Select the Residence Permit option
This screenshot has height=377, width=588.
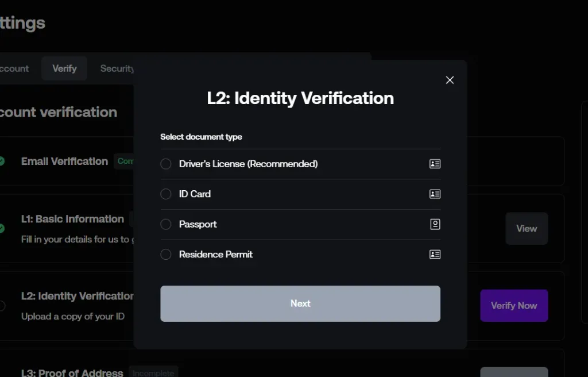(x=165, y=254)
